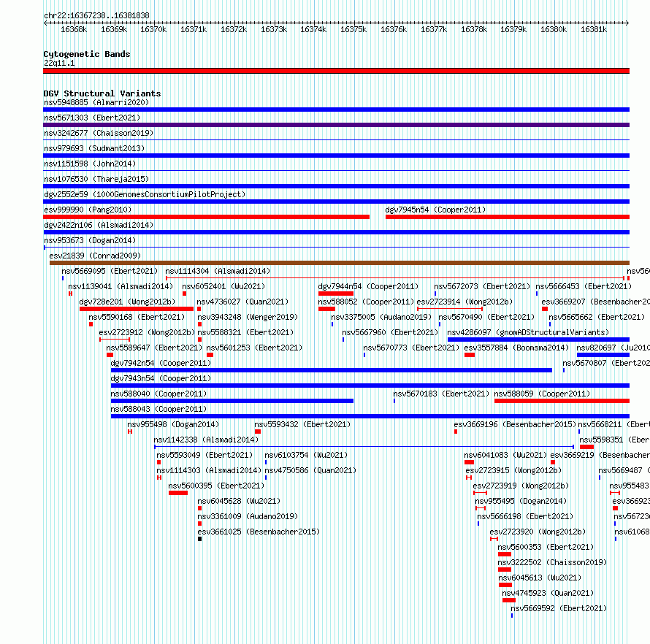Click esv2723920 (Wong2012b) label
Viewport: 650px width, 644px height.
[538, 532]
